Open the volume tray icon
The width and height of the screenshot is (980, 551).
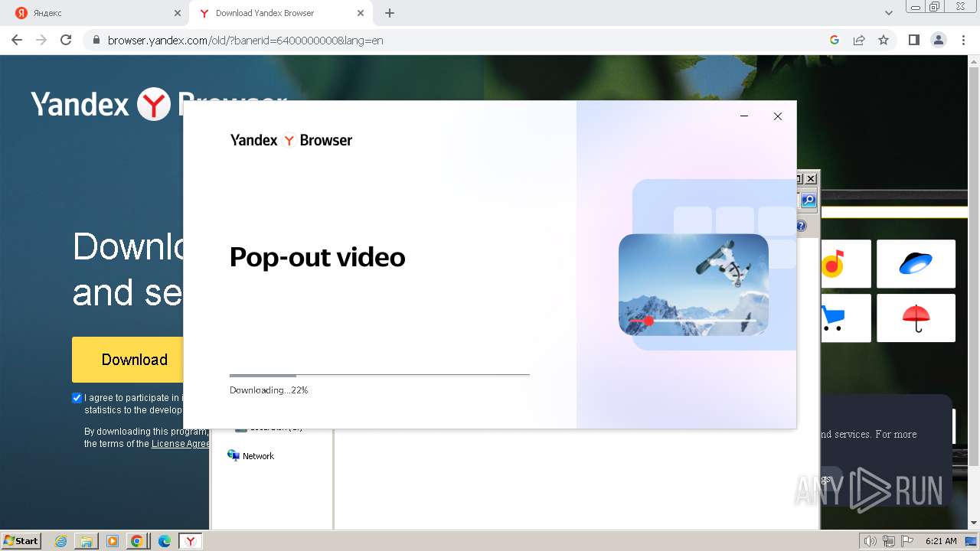(x=870, y=541)
